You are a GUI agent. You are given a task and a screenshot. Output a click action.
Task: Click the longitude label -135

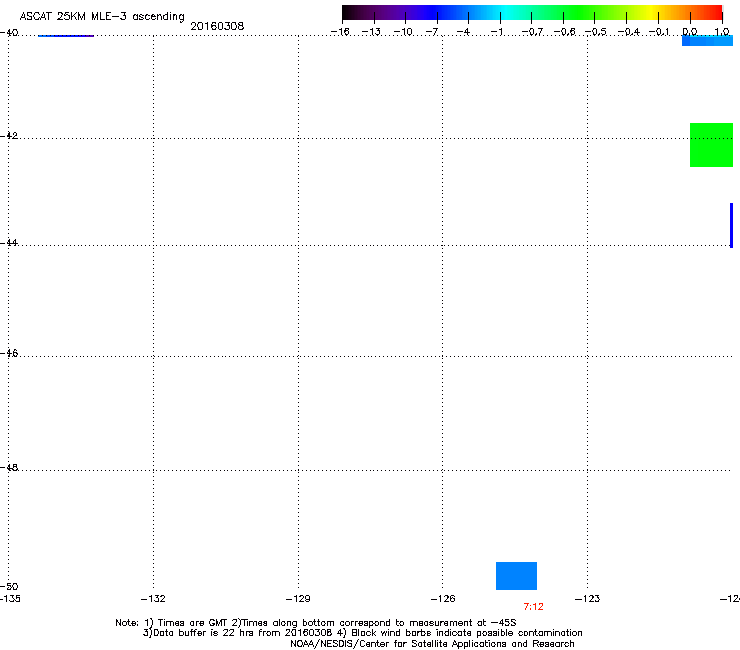[10, 599]
